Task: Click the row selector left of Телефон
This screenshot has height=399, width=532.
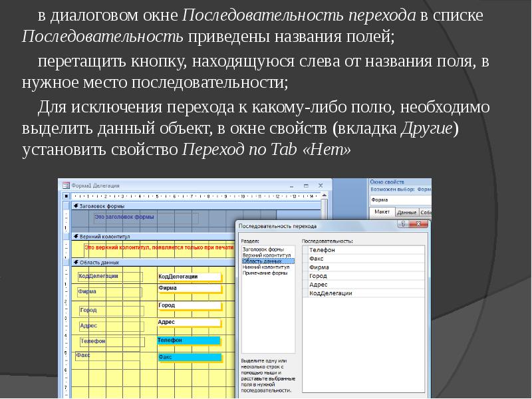Action: click(x=306, y=249)
